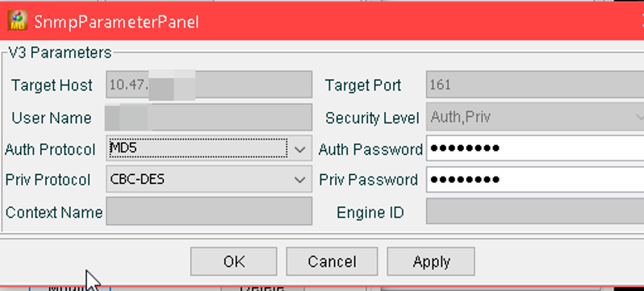The width and height of the screenshot is (644, 291).
Task: Focus the Priv Password field
Action: (x=535, y=180)
